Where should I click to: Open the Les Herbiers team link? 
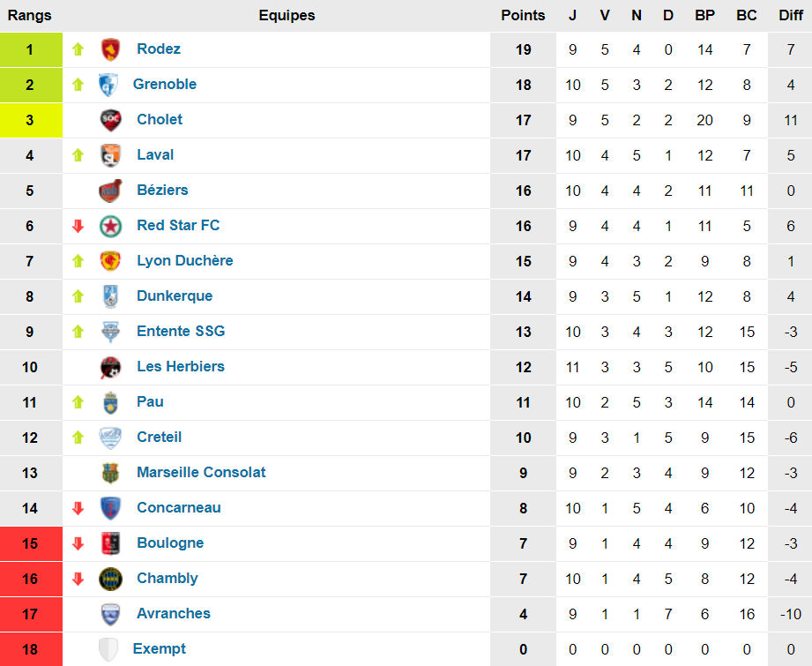point(181,367)
